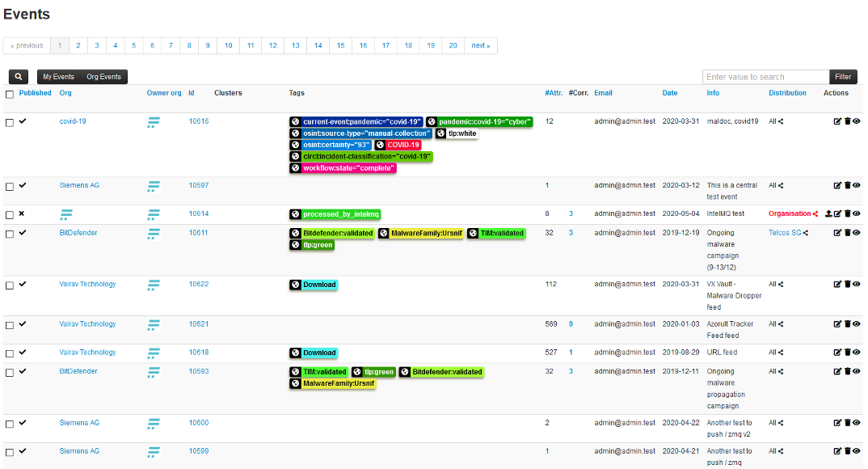Open the event ID 10599 link
This screenshot has width=868, height=469.
(199, 451)
